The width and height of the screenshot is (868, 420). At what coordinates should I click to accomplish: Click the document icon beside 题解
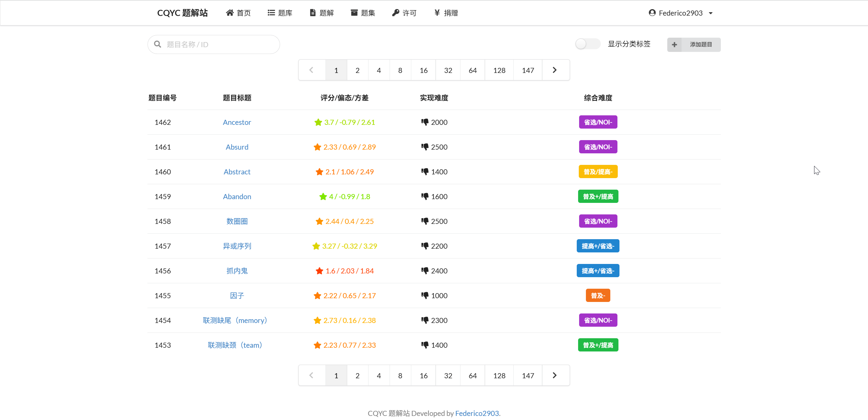(313, 13)
